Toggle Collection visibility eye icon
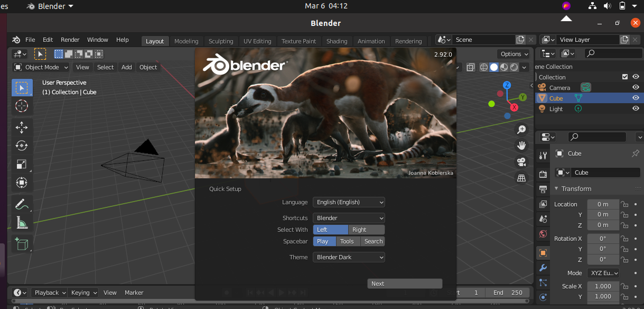This screenshot has height=309, width=644. click(636, 77)
